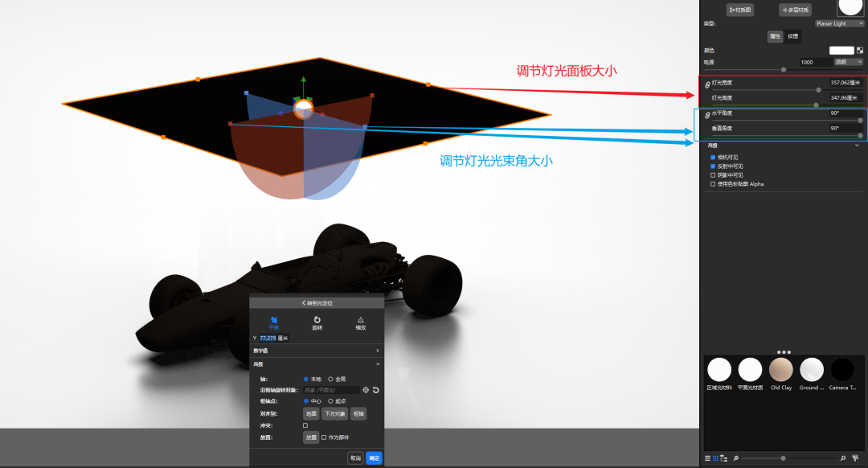Click the three-dots handle above material list
Screen dimensions: 868x468
coord(784,351)
